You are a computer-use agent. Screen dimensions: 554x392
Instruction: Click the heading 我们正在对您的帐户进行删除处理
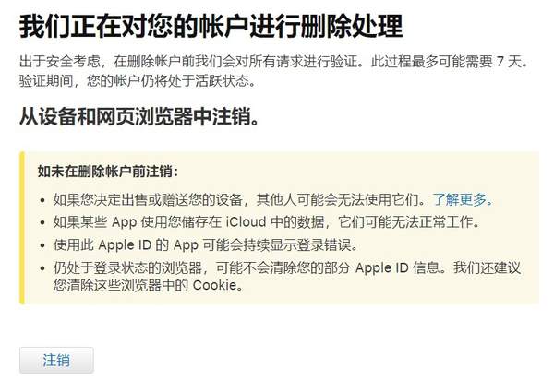pyautogui.click(x=211, y=27)
